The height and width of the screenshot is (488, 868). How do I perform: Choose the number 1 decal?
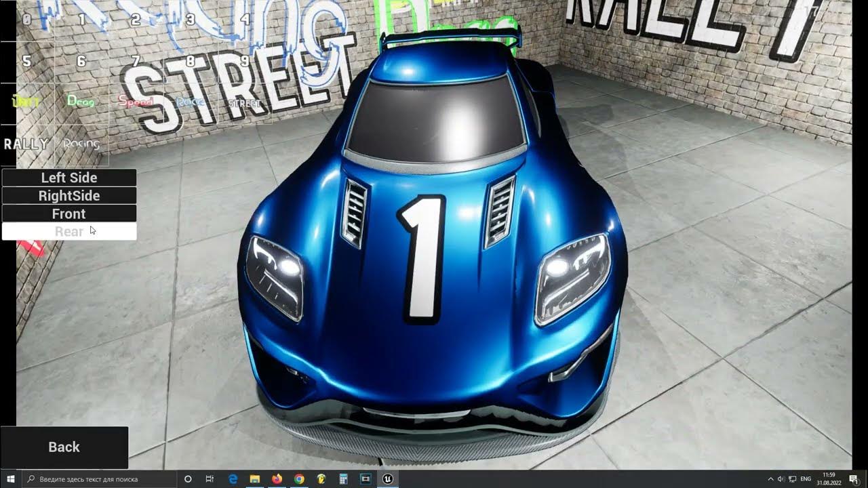click(x=81, y=20)
